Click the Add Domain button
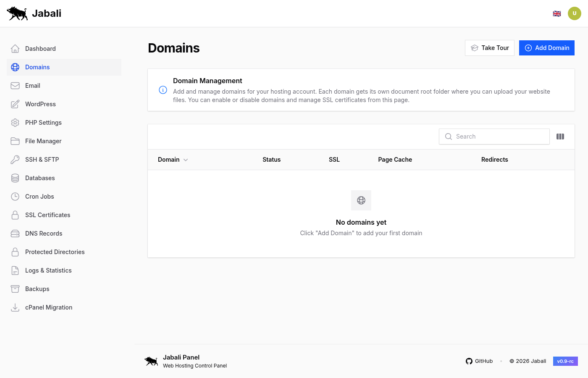Screen dimensions: 588x378 point(547,47)
